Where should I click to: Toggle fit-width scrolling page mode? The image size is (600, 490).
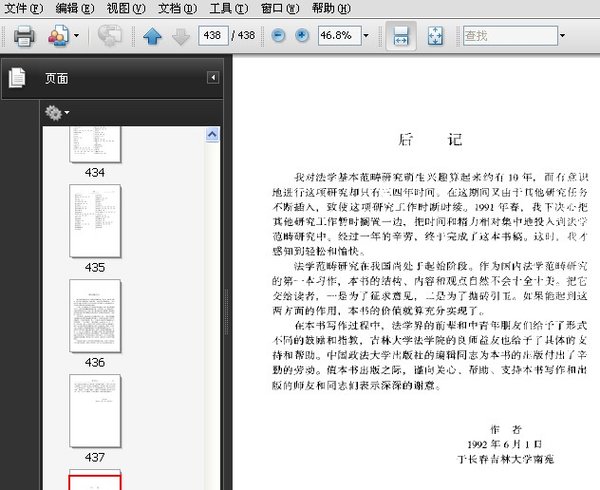click(x=400, y=37)
